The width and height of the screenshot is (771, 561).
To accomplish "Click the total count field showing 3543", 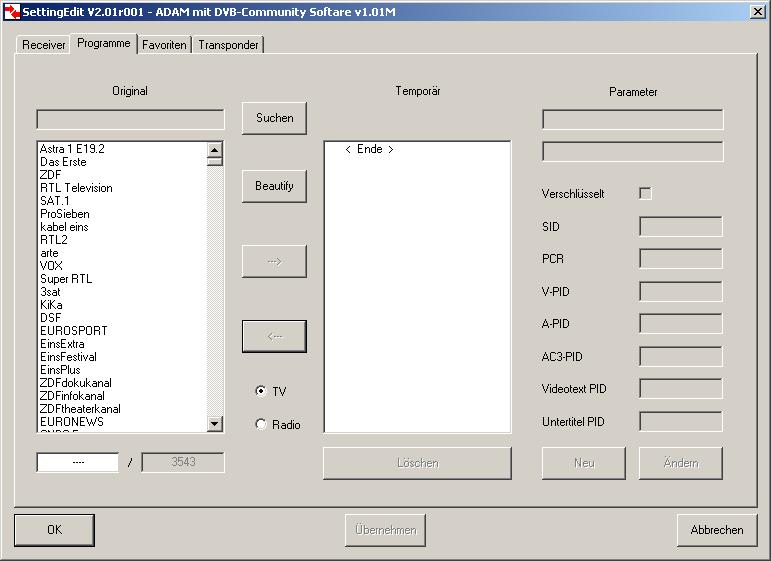I will pos(183,462).
